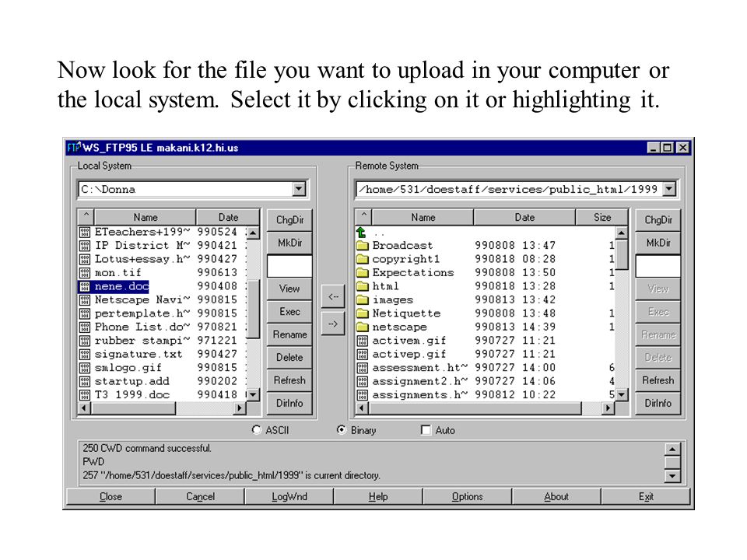Open the Options dialog
This screenshot has width=747, height=560.
tap(468, 496)
